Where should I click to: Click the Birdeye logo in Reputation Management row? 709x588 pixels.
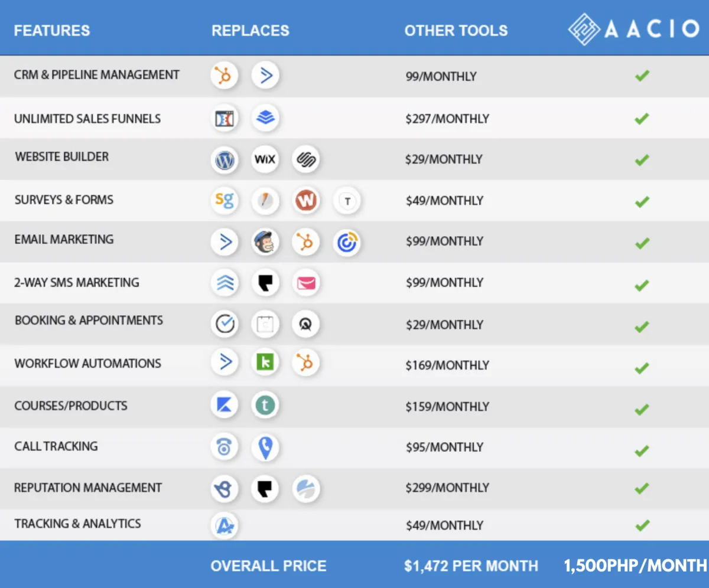coord(225,489)
